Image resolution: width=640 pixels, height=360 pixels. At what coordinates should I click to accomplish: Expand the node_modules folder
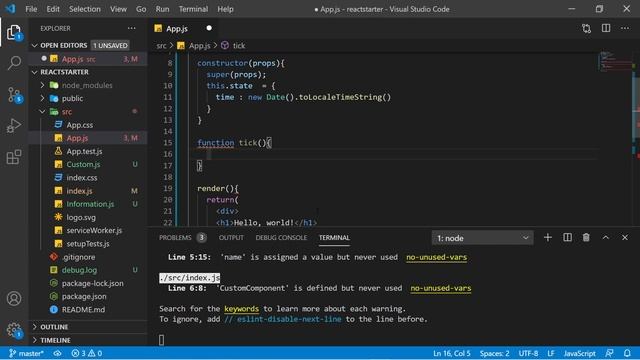point(42,85)
